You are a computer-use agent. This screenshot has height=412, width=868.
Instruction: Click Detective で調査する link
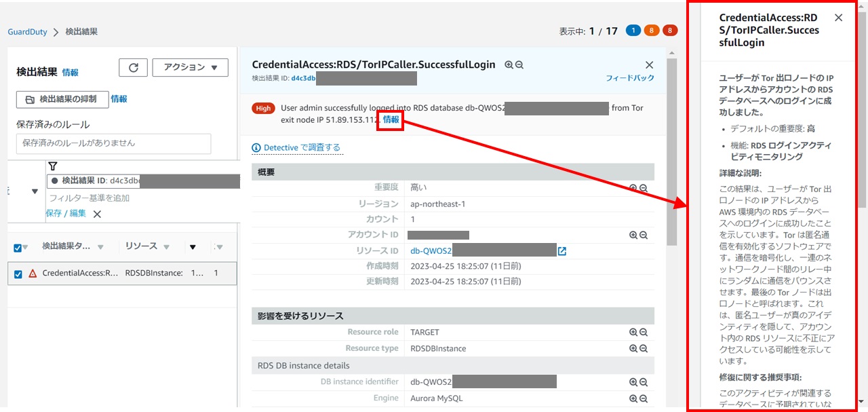click(x=296, y=147)
